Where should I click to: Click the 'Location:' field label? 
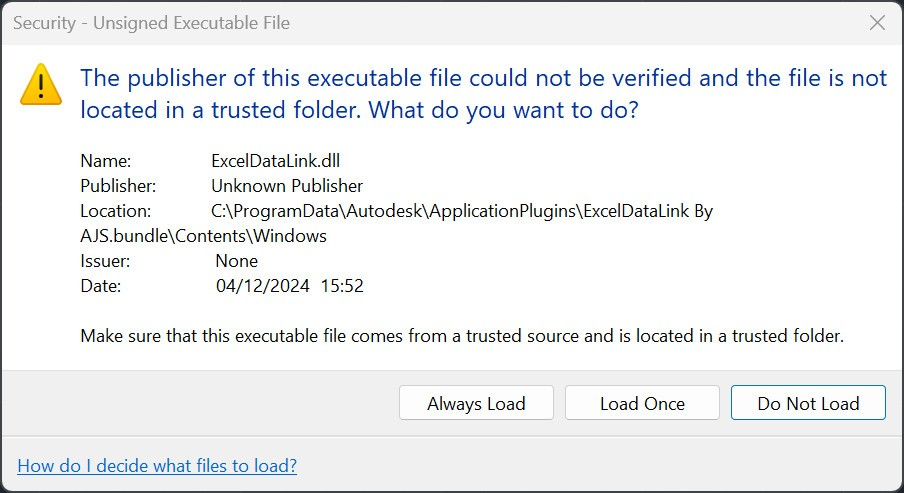pos(115,211)
